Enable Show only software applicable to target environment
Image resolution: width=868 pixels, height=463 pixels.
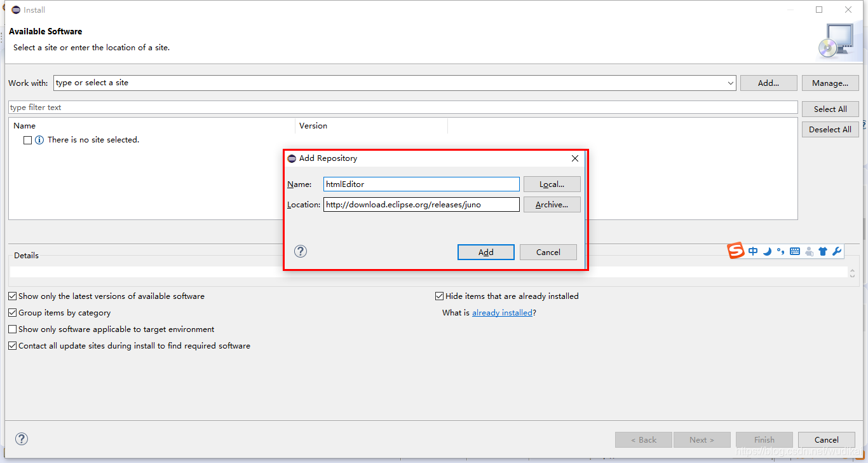tap(13, 329)
